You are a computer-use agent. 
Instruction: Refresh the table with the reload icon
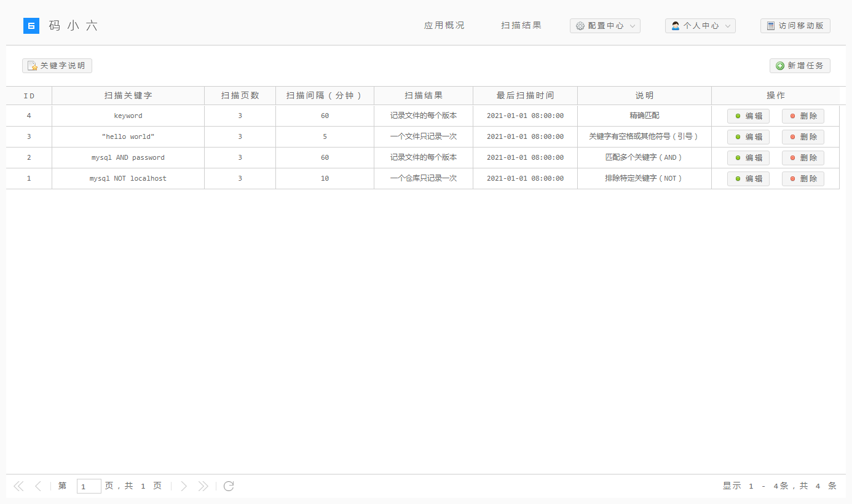click(x=229, y=486)
